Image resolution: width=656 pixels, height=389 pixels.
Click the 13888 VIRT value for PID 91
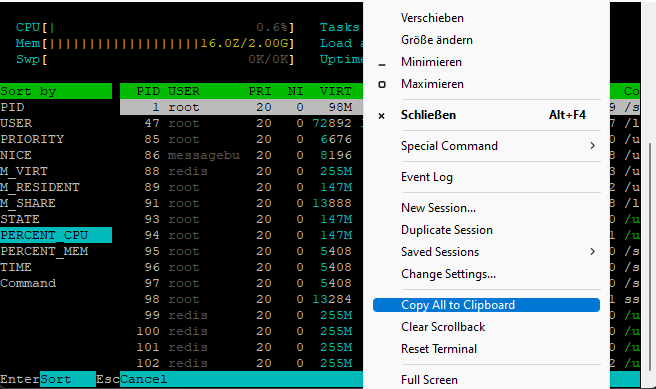[332, 203]
